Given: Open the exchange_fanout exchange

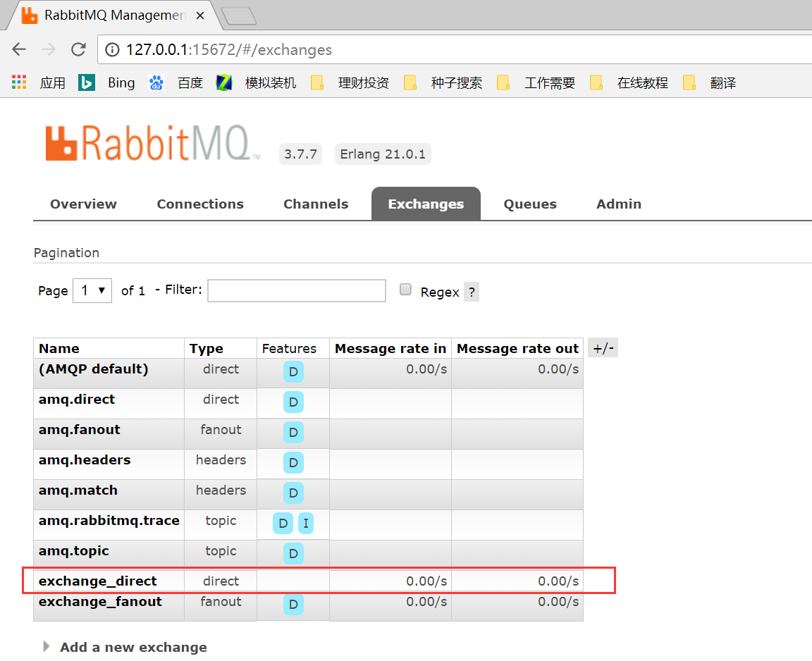Looking at the screenshot, I should point(100,602).
